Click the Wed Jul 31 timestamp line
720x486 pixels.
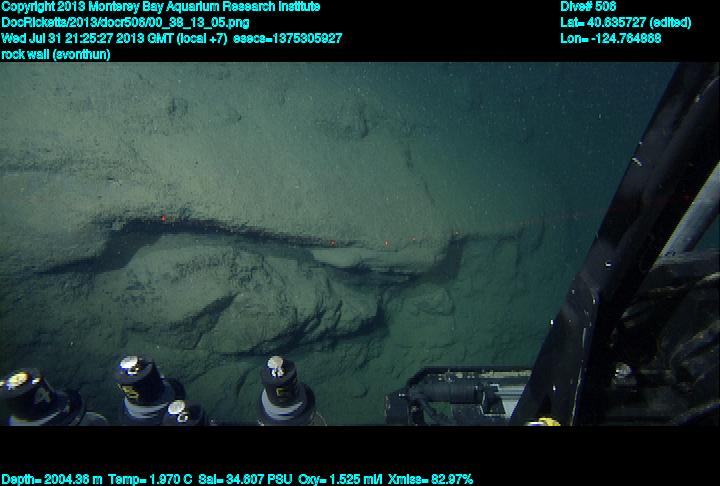pos(172,38)
